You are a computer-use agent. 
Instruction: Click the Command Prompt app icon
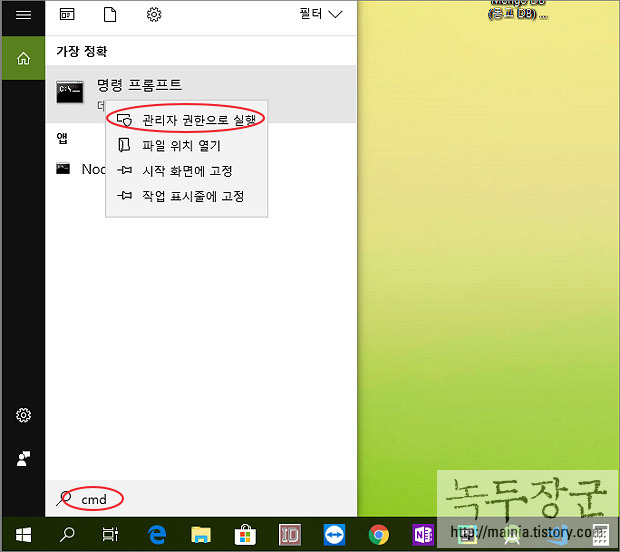coord(70,92)
